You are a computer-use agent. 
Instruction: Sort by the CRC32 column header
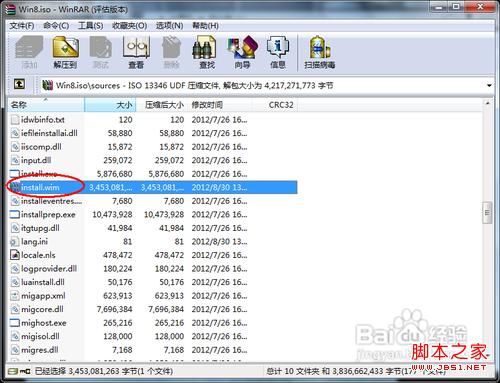(275, 105)
